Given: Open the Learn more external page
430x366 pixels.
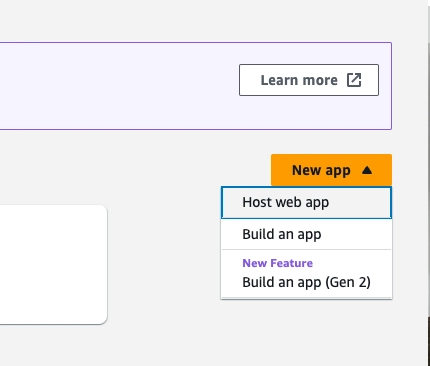Looking at the screenshot, I should coord(309,80).
